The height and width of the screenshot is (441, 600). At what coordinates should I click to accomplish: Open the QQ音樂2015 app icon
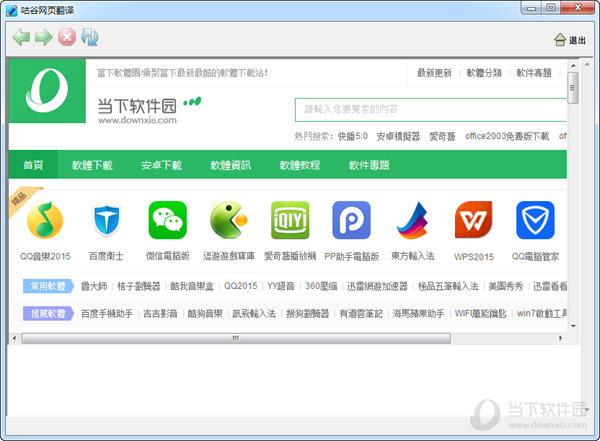pos(45,220)
